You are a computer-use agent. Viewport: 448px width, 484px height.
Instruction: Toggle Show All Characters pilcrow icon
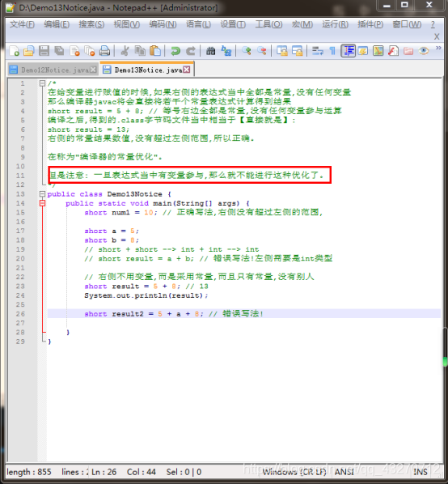[332, 51]
